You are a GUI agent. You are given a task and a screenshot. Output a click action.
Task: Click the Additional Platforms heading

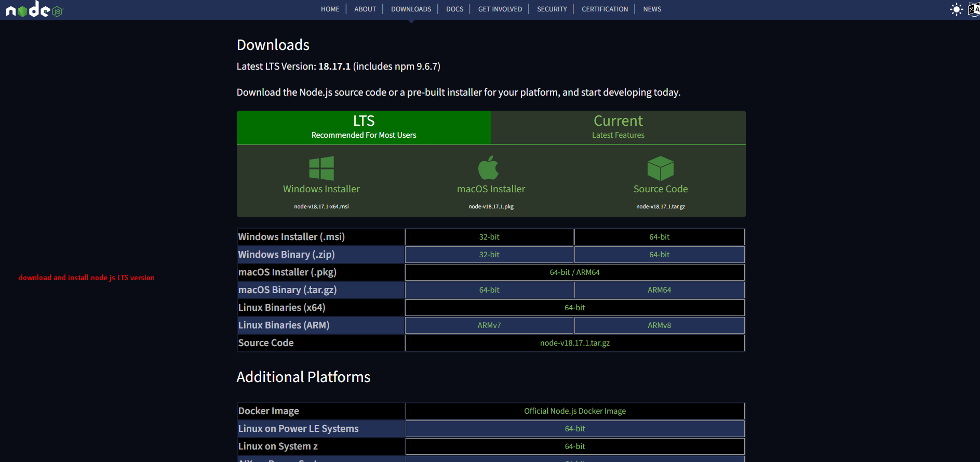tap(303, 377)
